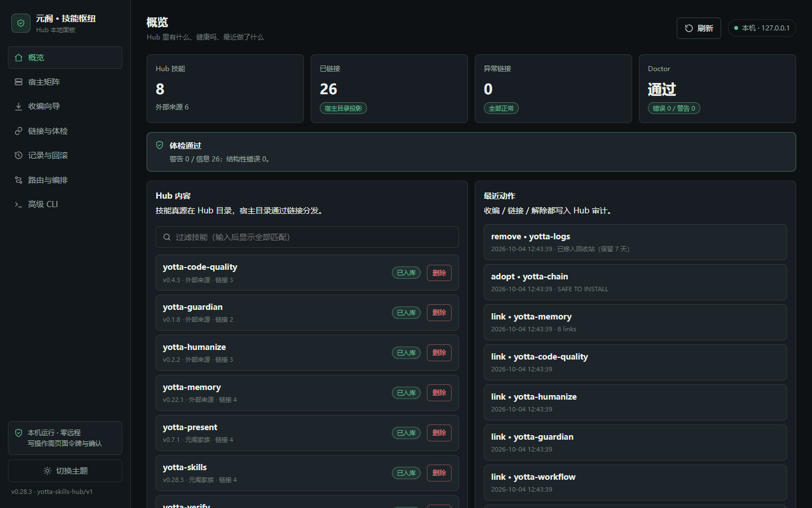Select the remove · yotta-logs activity entry
812x508 pixels.
point(636,242)
